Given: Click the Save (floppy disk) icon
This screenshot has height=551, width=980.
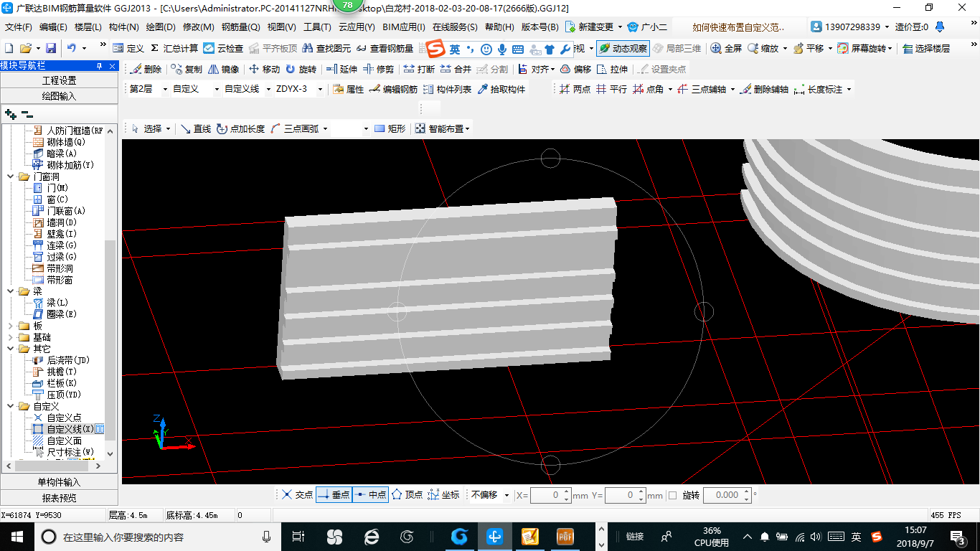Looking at the screenshot, I should coord(51,48).
